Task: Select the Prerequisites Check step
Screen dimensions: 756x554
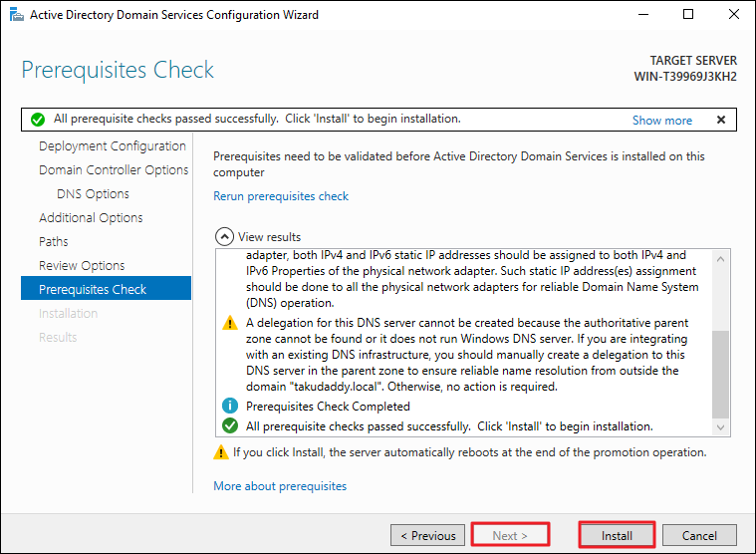Action: 106,288
